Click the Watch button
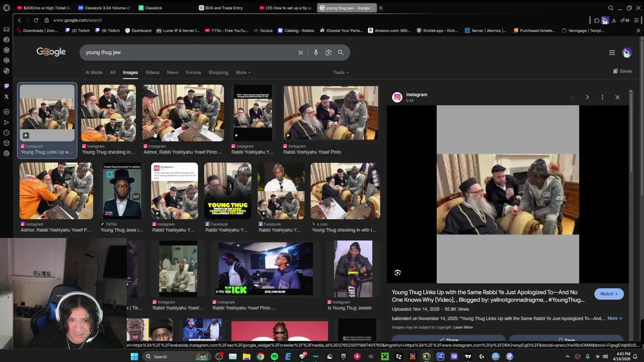 (609, 294)
